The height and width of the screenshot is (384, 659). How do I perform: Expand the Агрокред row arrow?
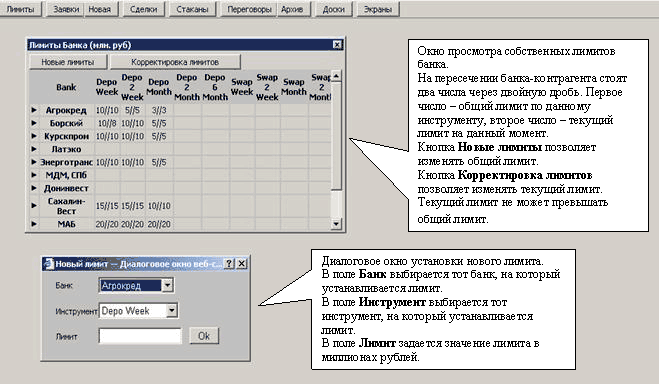34,110
